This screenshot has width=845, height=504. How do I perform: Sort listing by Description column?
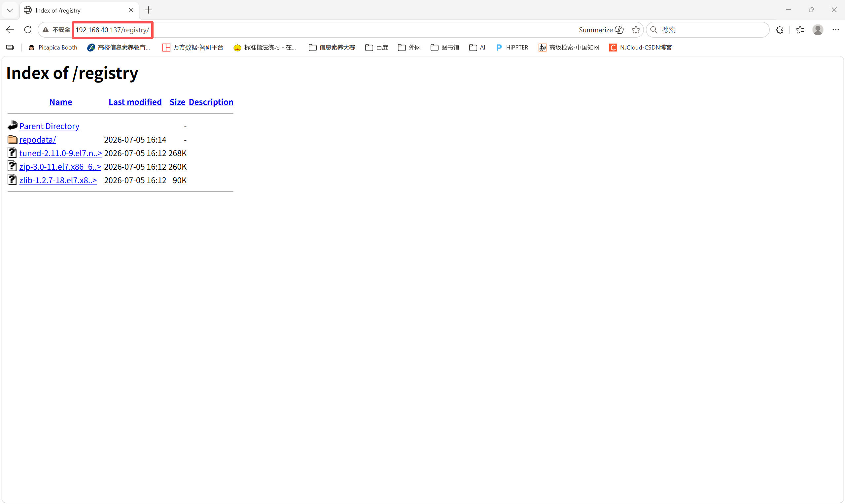(211, 102)
